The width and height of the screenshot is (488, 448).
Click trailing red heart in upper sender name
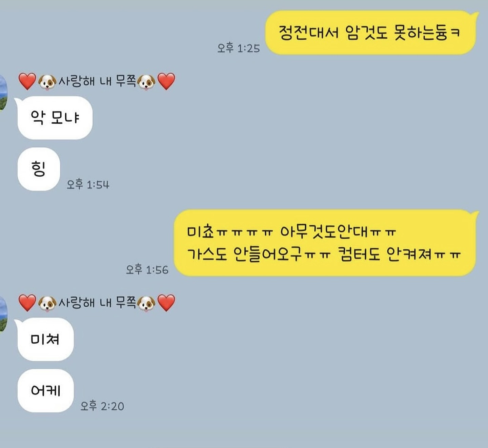click(166, 81)
